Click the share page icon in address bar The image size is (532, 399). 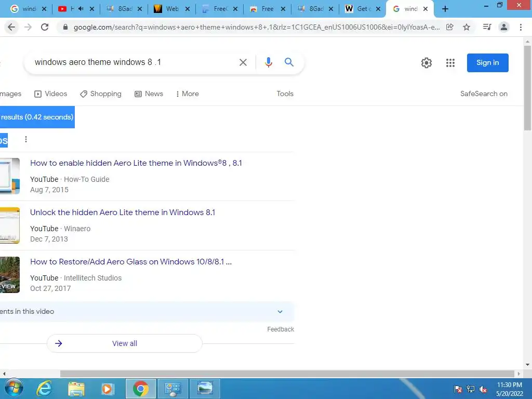pos(450,27)
